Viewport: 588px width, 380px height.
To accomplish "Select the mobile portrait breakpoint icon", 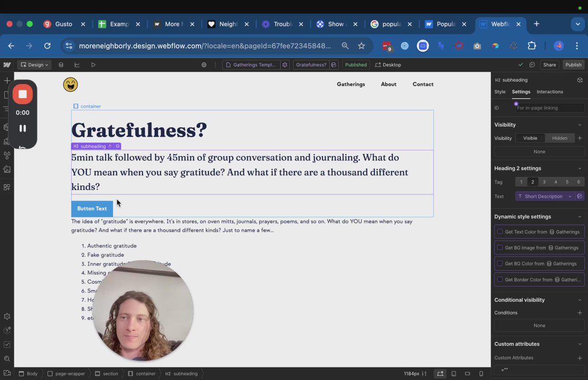I will pos(481,374).
